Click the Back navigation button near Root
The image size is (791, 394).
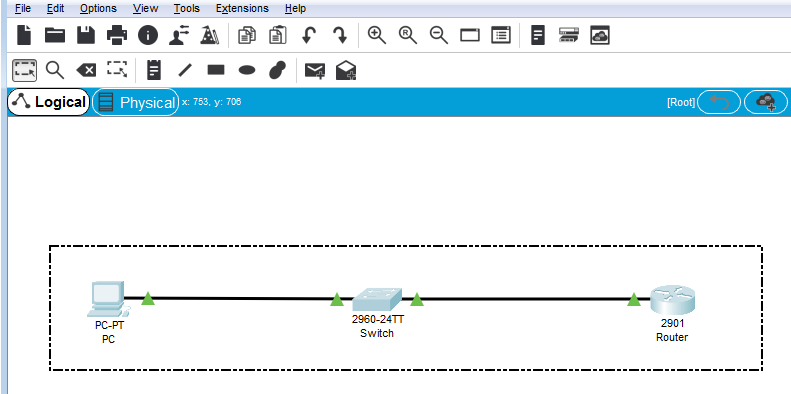[x=719, y=102]
